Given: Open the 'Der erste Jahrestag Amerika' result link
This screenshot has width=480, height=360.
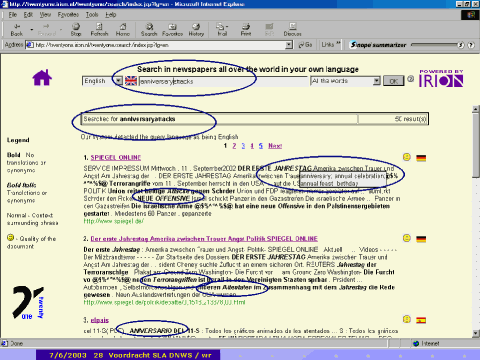Looking at the screenshot, I should tap(204, 239).
